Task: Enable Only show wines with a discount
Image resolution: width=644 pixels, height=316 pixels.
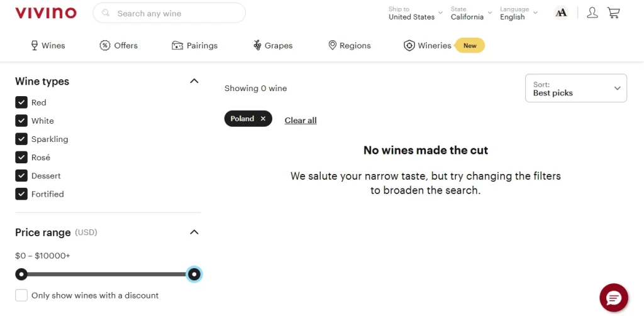Action: (x=21, y=295)
